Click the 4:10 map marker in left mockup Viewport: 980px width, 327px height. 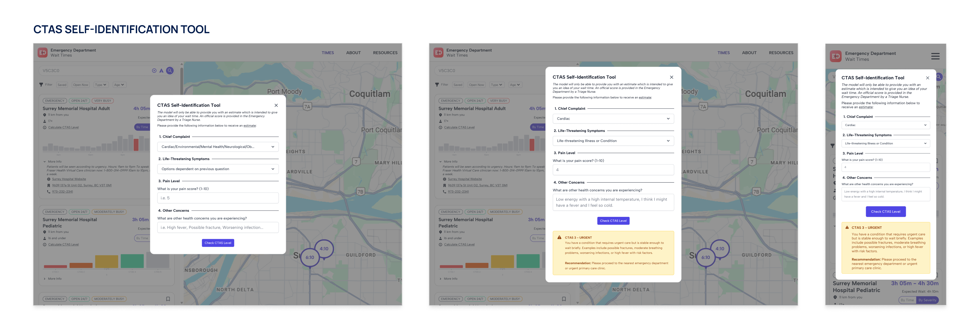tap(324, 249)
